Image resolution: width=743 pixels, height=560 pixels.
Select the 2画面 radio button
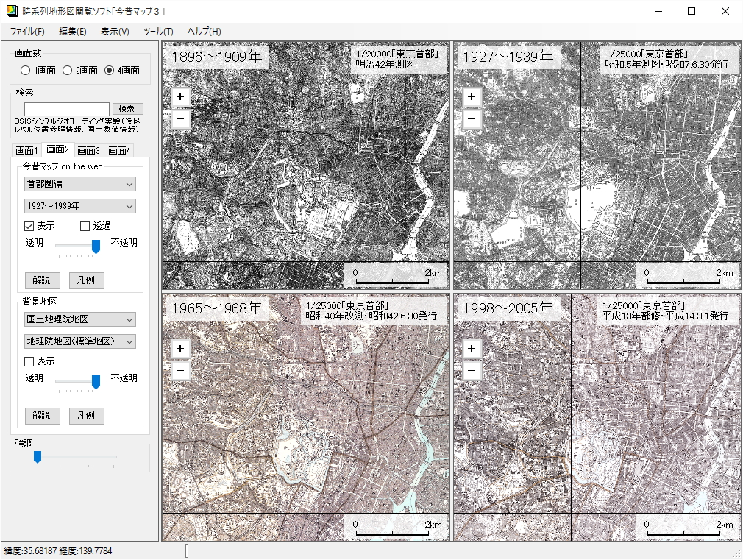click(79, 70)
